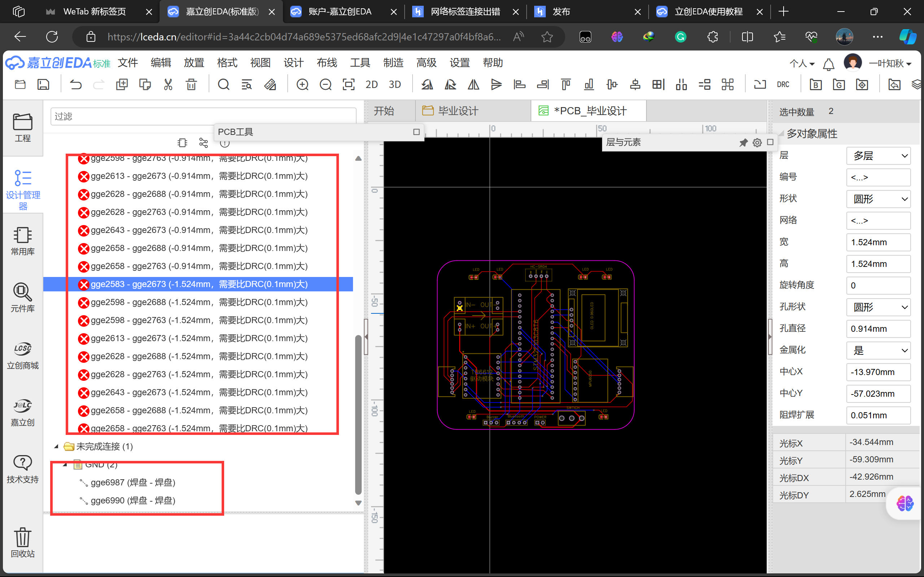
Task: Zoom in with magnifier plus icon
Action: coord(302,84)
